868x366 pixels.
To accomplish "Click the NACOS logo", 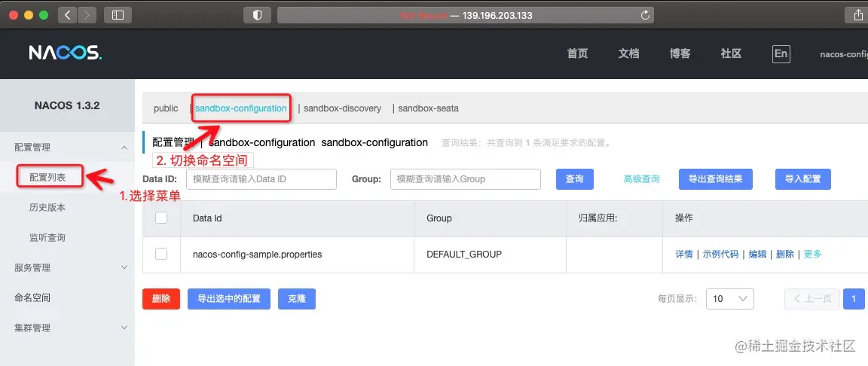I will 66,53.
